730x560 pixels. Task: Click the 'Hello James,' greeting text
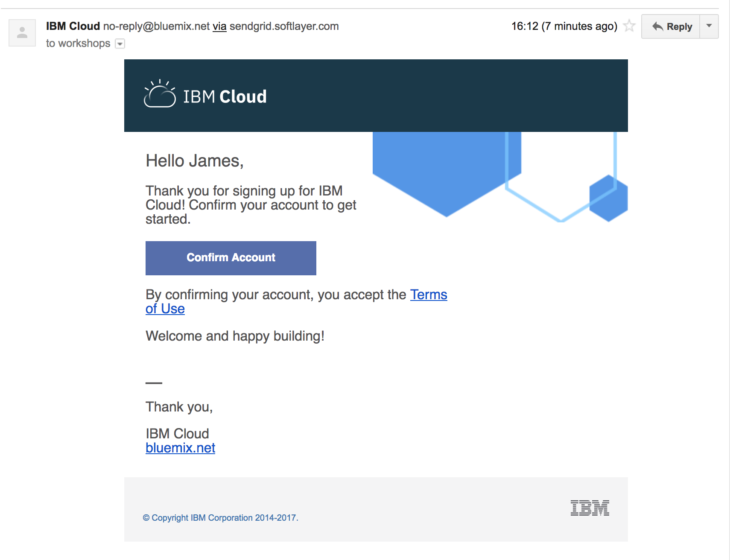[x=195, y=161]
